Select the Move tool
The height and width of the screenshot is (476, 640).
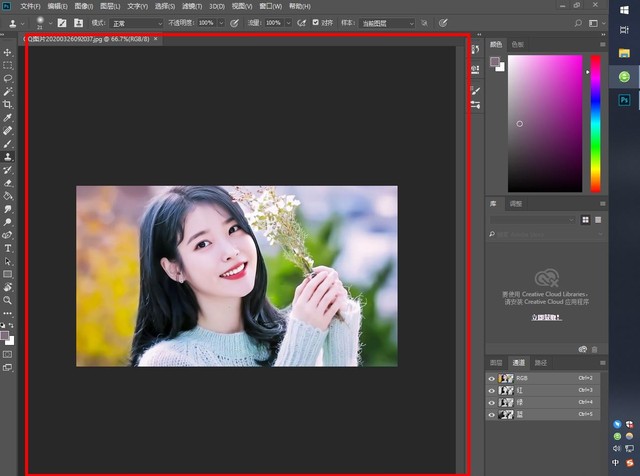tap(8, 52)
